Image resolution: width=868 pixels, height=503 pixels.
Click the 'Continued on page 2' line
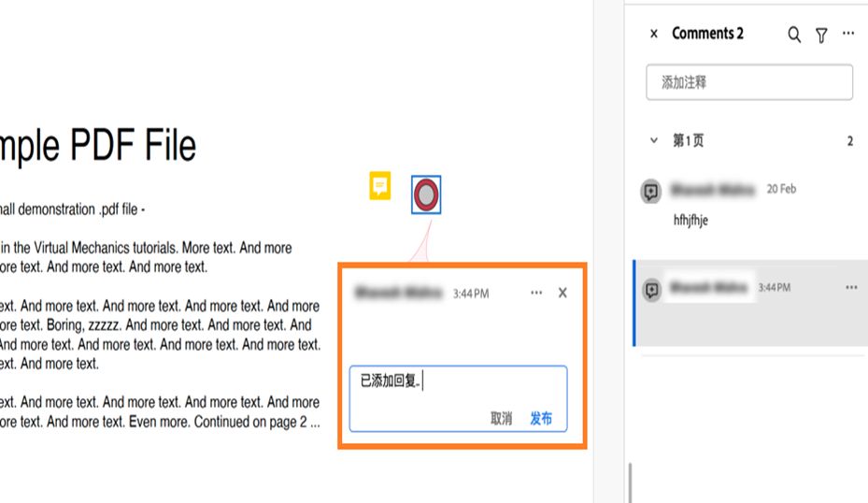(x=160, y=422)
